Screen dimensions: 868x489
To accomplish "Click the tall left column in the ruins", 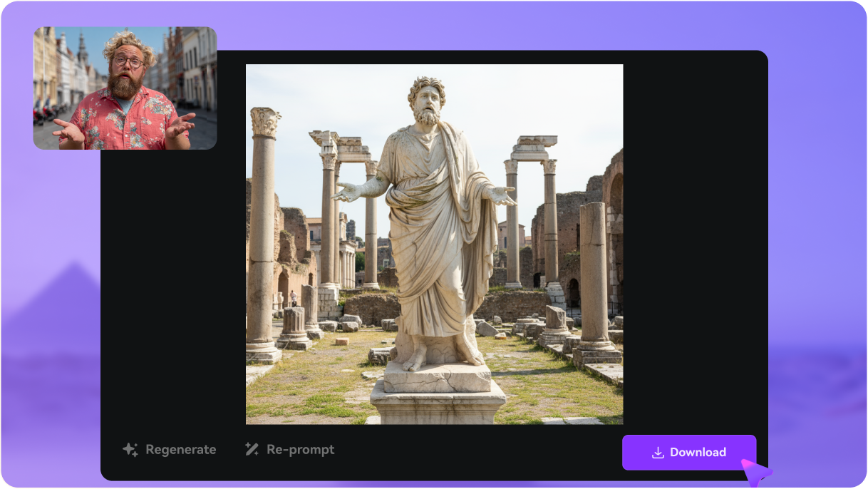I will tap(263, 228).
